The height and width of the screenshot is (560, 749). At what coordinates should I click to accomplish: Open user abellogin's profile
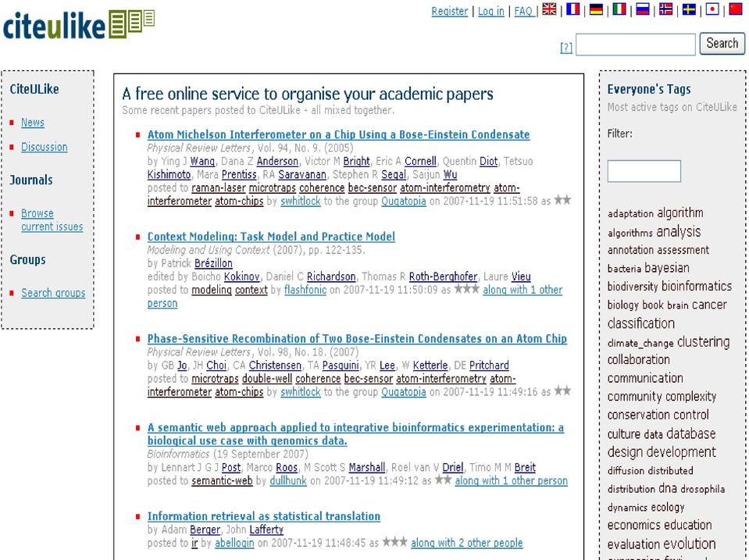click(x=234, y=544)
